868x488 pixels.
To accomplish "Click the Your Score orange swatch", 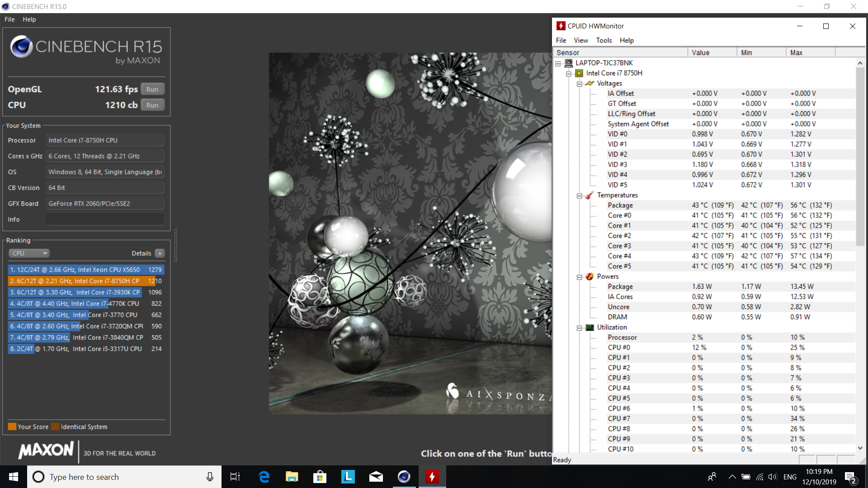I will [12, 427].
